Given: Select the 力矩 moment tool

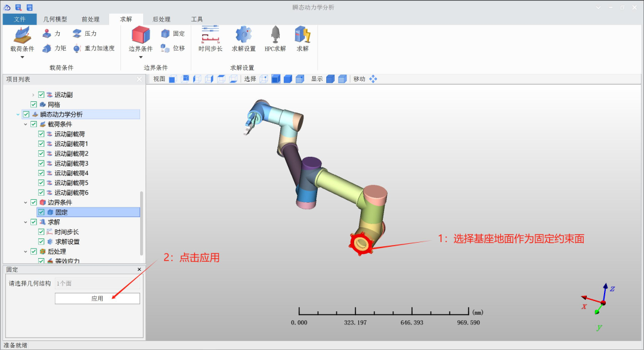Looking at the screenshot, I should (x=54, y=48).
